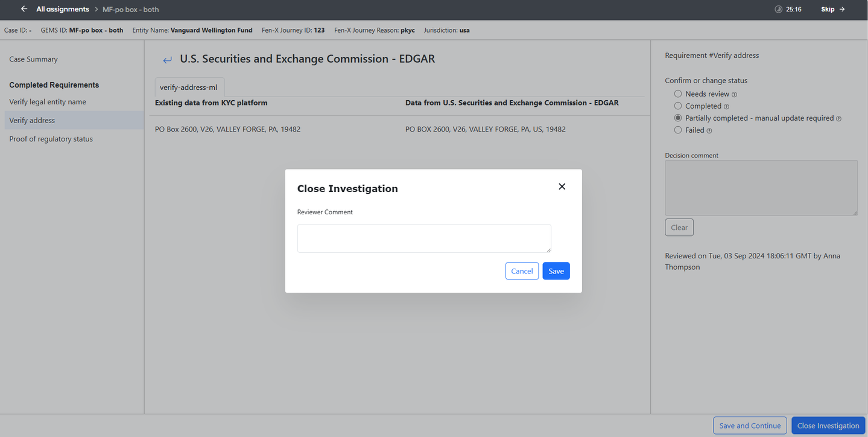Go to All assignments breadcrumb
This screenshot has width=868, height=437.
pos(63,9)
